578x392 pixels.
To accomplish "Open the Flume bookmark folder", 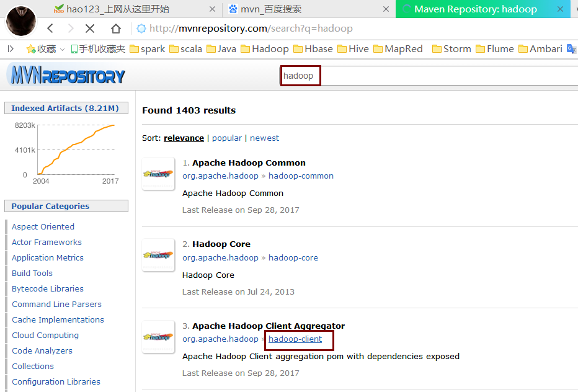I will (x=495, y=48).
